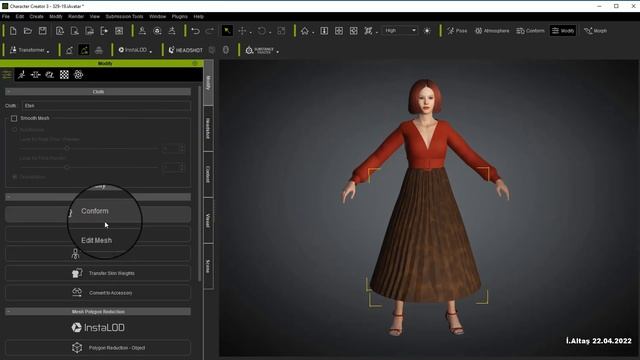Open the Attribute sliders tab icon in Modify panel
The width and height of the screenshot is (640, 360).
pyautogui.click(x=7, y=74)
